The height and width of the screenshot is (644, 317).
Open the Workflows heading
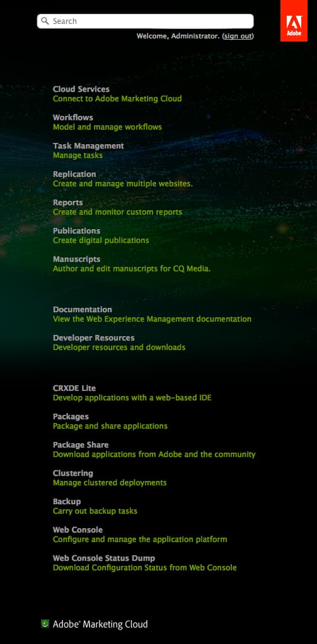point(72,118)
